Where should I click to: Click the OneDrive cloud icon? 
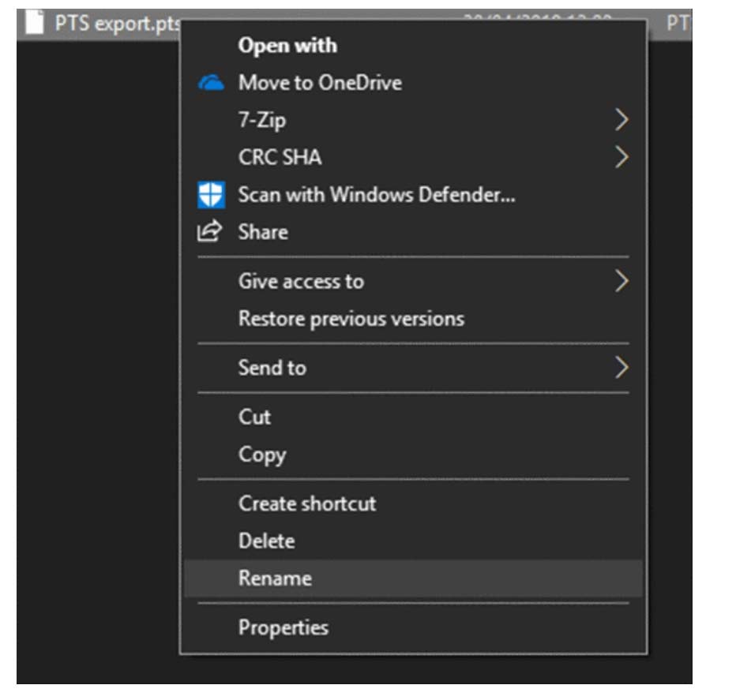[x=211, y=83]
